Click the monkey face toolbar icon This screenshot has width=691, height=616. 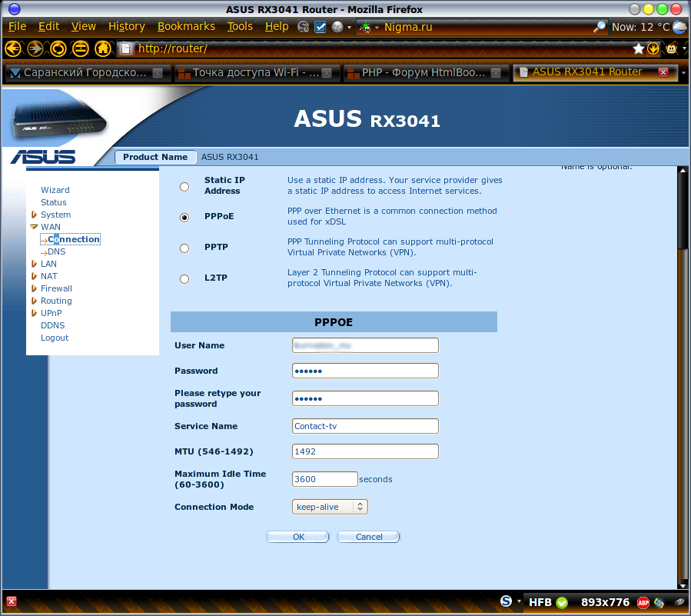(x=672, y=48)
